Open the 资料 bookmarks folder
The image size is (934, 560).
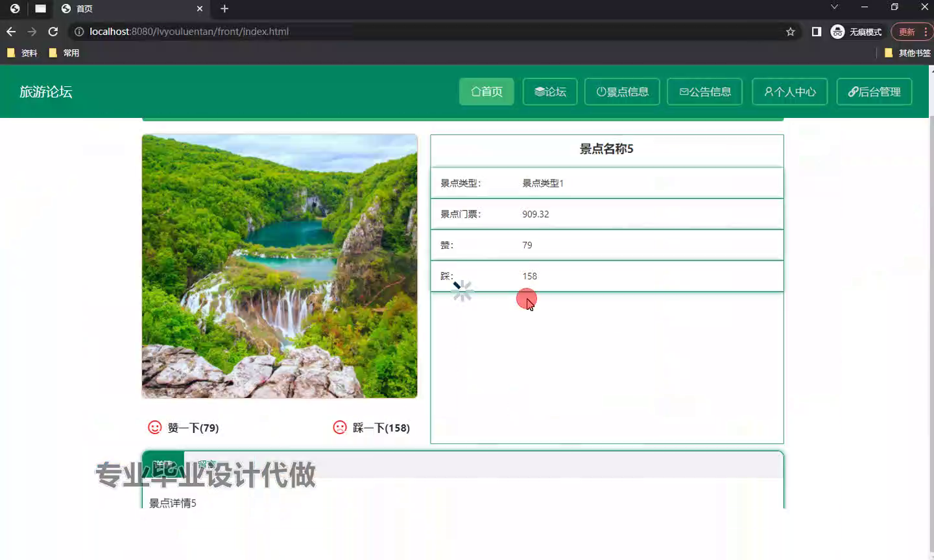22,53
